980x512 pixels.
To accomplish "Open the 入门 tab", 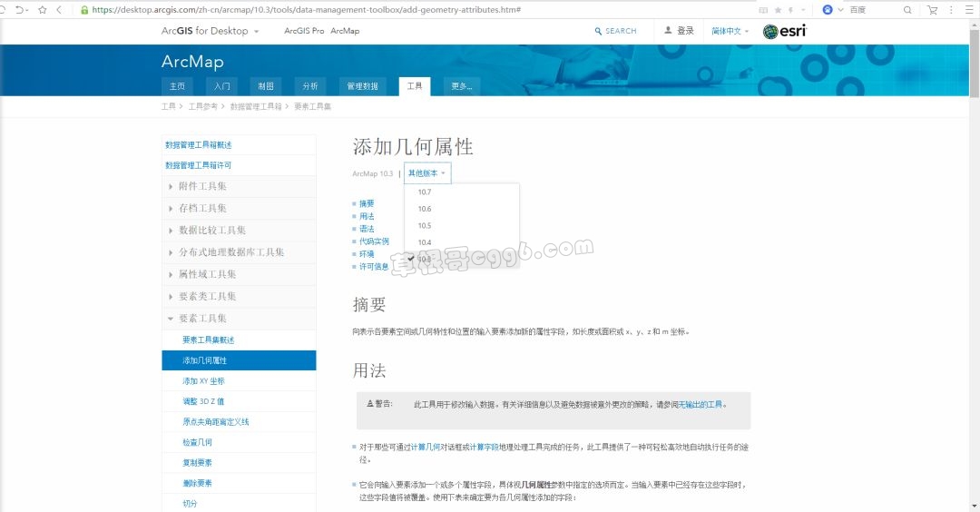I will pos(222,86).
